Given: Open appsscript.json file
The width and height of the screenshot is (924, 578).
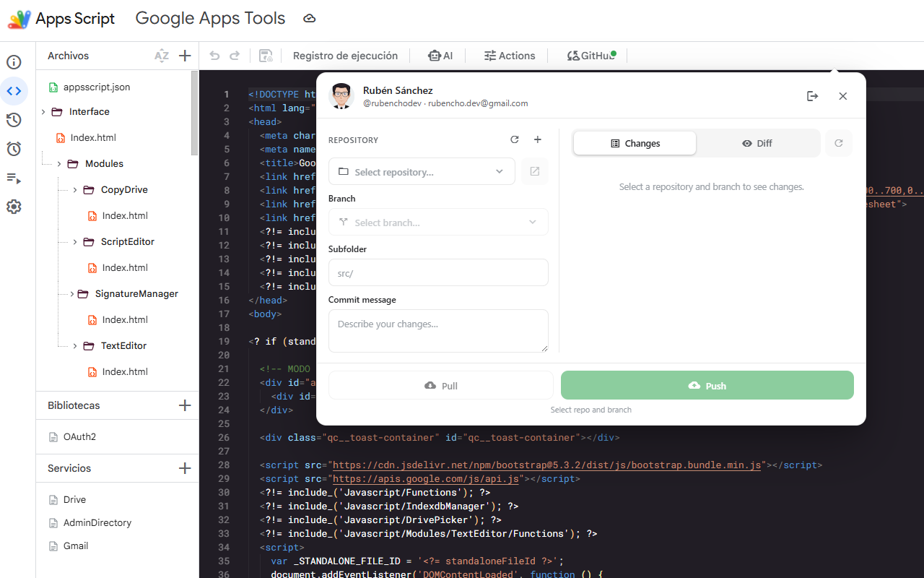Looking at the screenshot, I should pos(97,87).
